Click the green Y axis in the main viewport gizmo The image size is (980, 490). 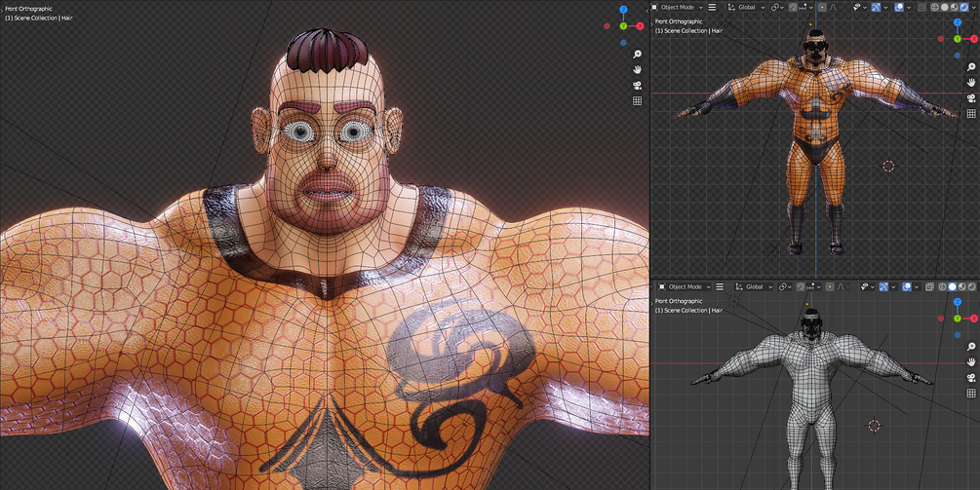pos(623,26)
